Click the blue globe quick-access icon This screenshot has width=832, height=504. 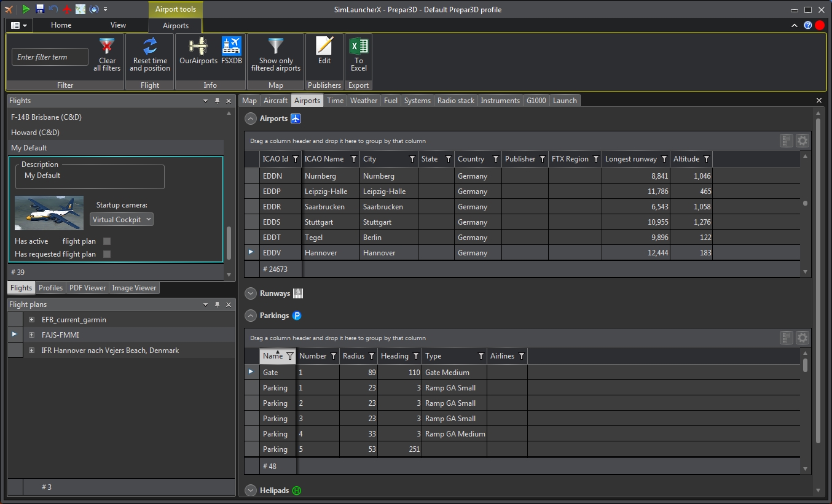pos(94,9)
